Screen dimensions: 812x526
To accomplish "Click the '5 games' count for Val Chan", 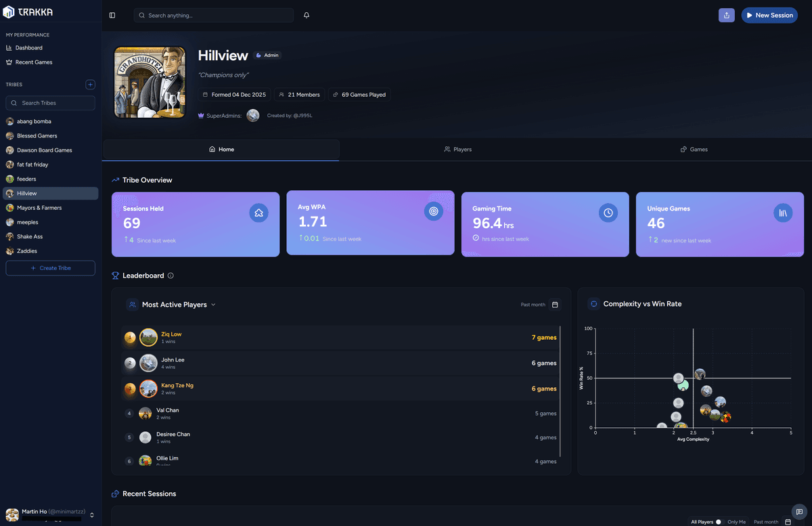I will [x=545, y=414].
